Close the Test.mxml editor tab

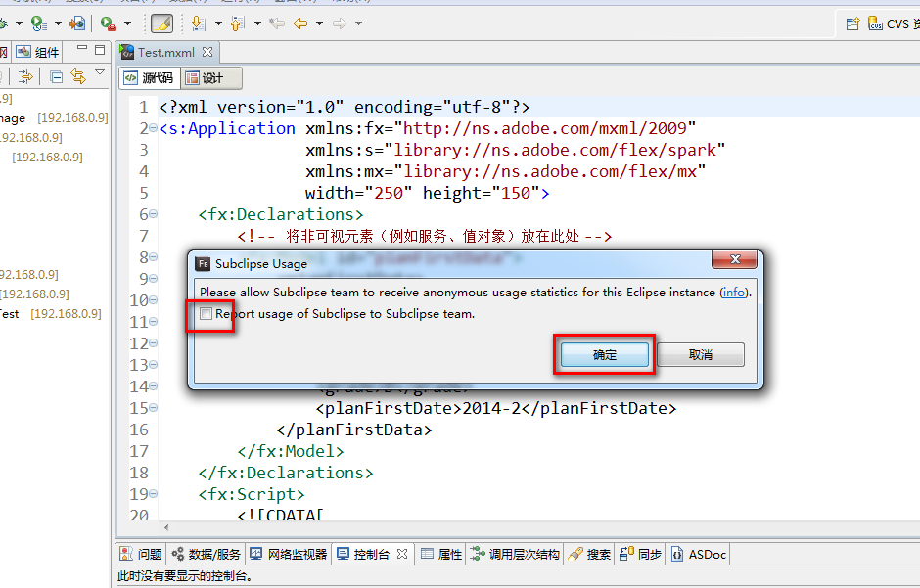[x=207, y=52]
